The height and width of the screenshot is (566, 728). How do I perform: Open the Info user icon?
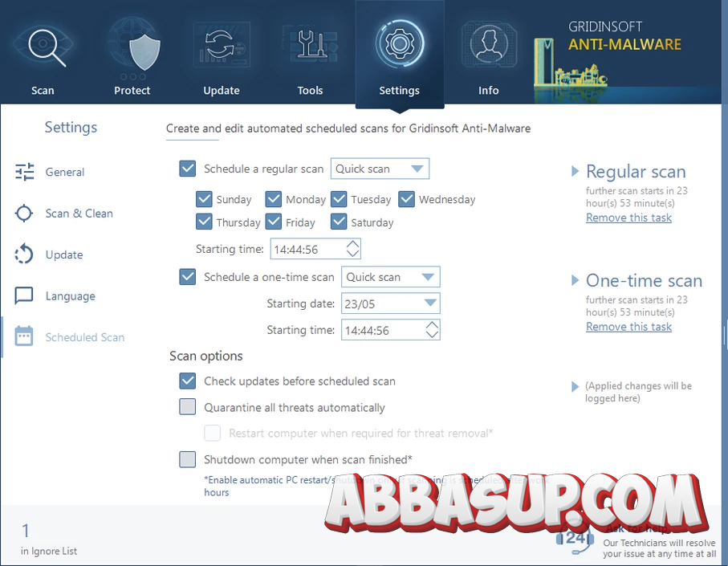pos(489,44)
